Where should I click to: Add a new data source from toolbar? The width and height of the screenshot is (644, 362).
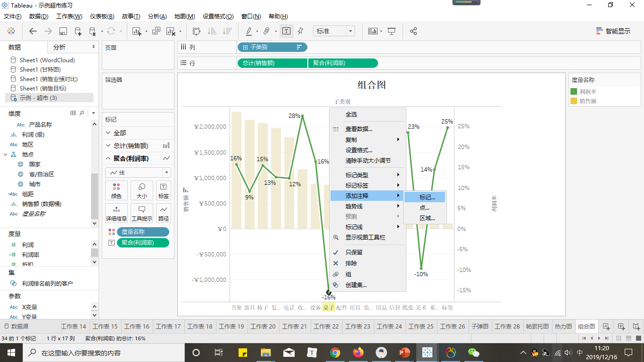coord(78,31)
